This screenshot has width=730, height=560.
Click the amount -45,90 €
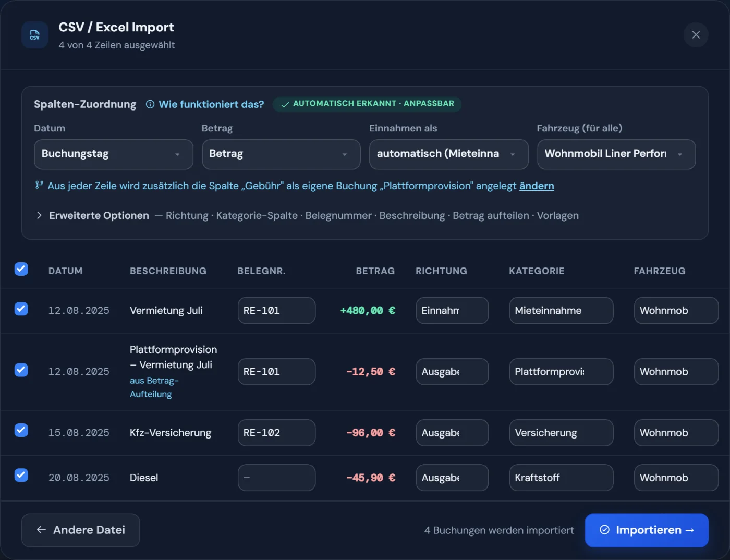point(371,478)
